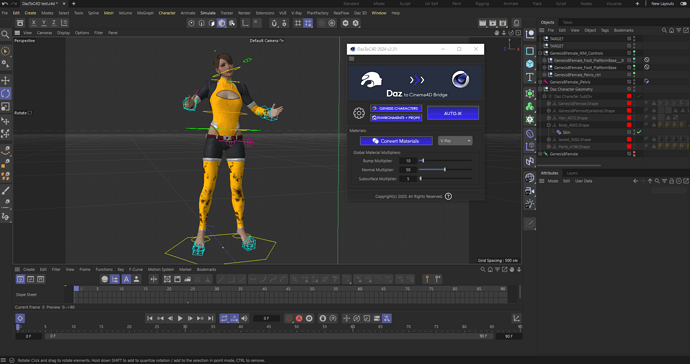Toggle red visibility square for Daz Character SubDiv
This screenshot has width=690, height=364.
coord(629,96)
